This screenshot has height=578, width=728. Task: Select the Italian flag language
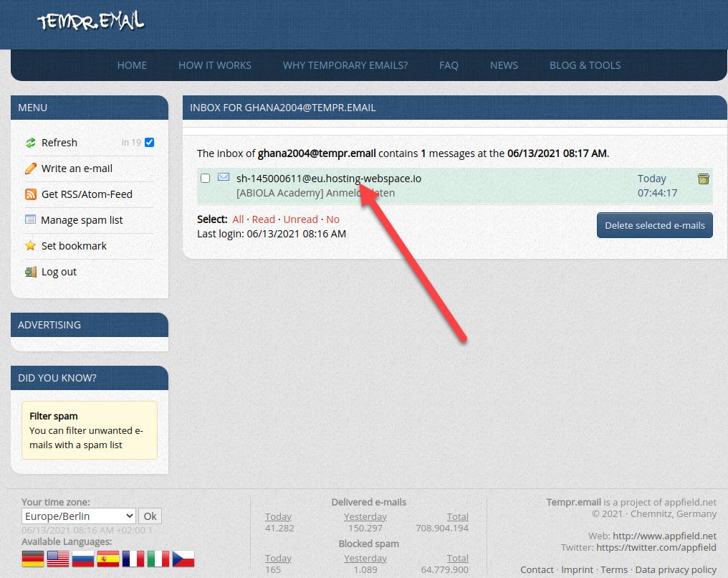pos(158,559)
